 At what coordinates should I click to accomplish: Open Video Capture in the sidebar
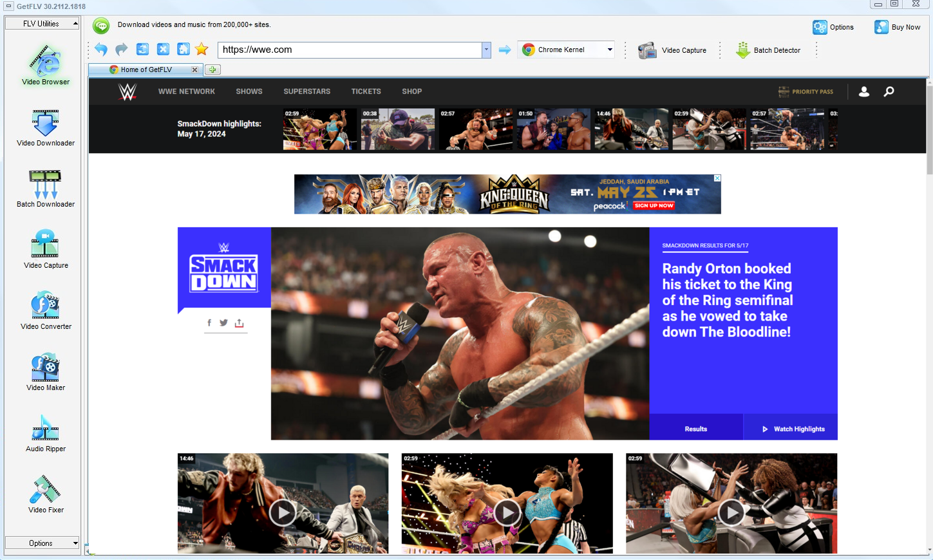(46, 250)
